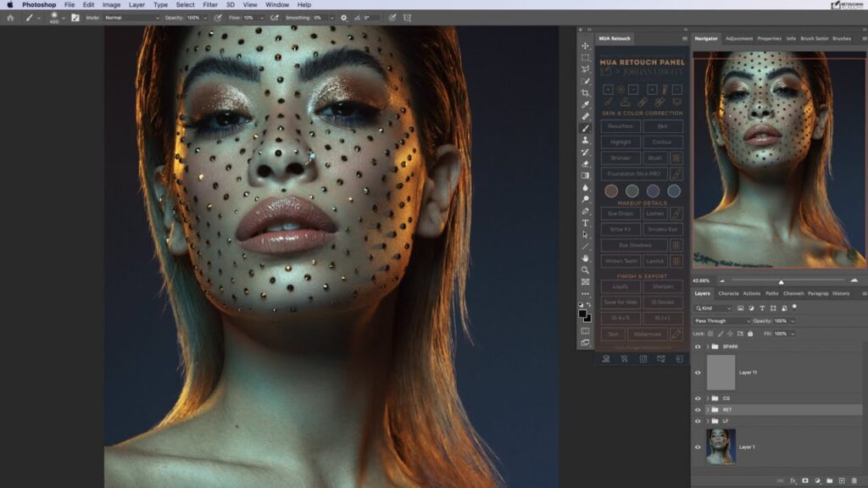The height and width of the screenshot is (488, 868).
Task: Select the Blur tool
Action: click(x=585, y=187)
